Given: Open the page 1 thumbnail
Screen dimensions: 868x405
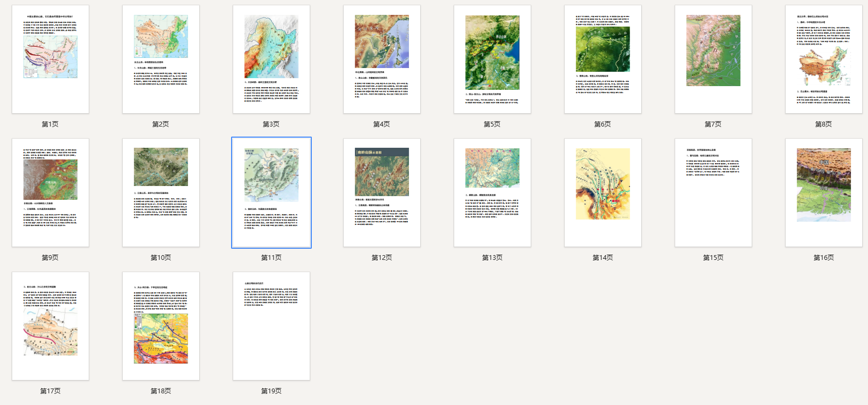Looking at the screenshot, I should 50,59.
